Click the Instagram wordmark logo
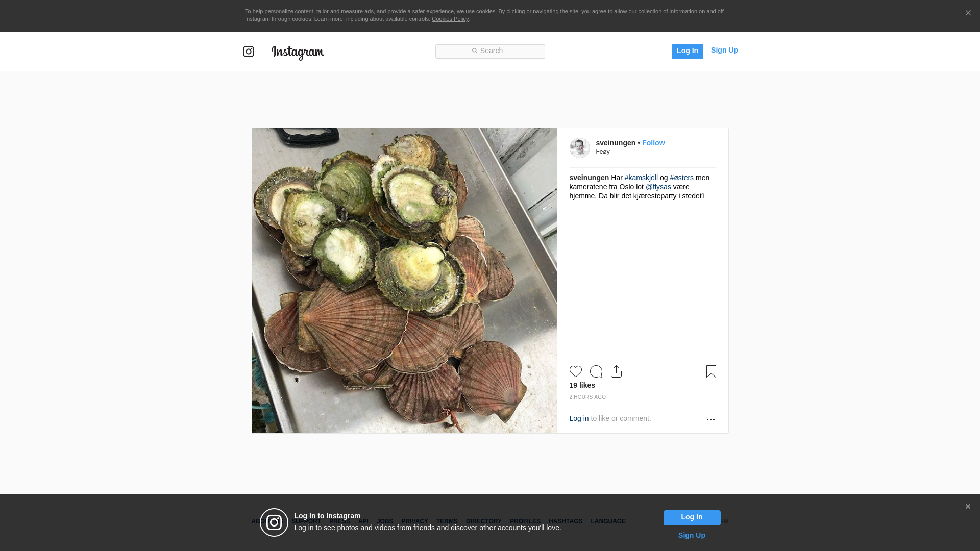The image size is (980, 551). (298, 52)
